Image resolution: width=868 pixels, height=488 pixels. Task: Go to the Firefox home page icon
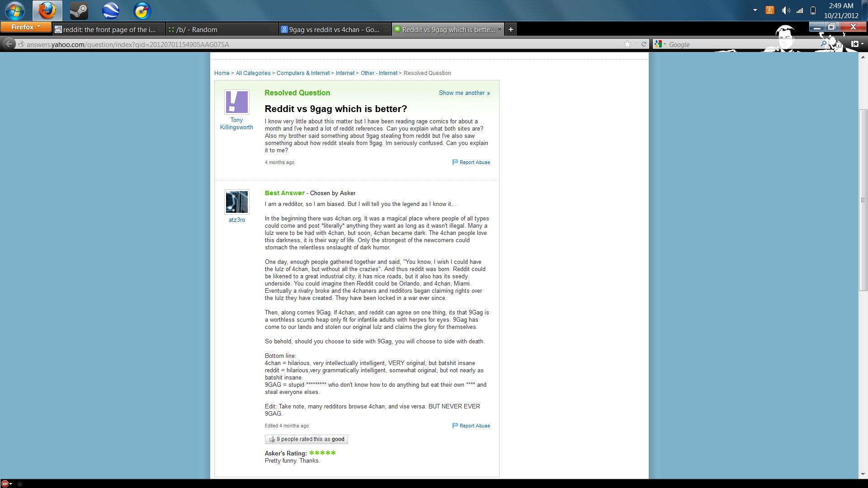[839, 44]
